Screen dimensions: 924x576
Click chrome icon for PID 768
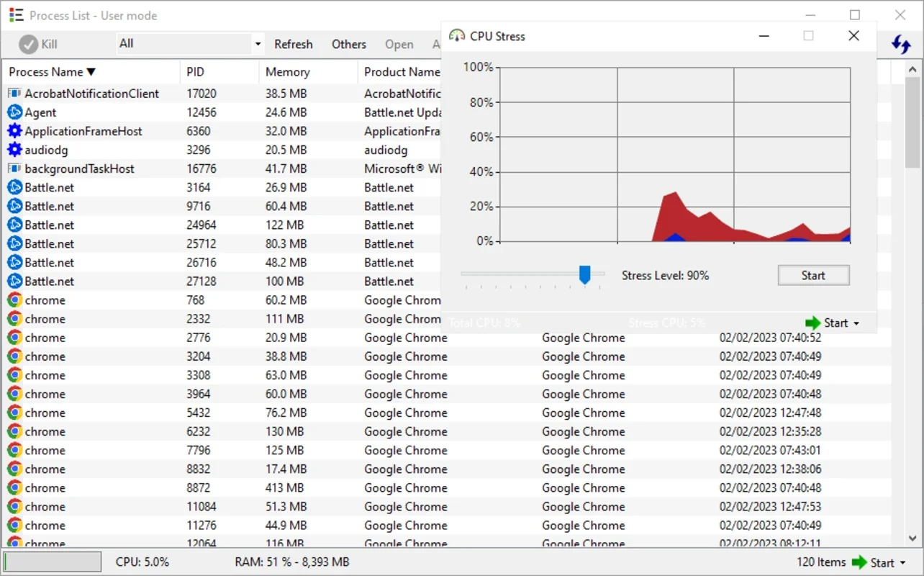14,300
